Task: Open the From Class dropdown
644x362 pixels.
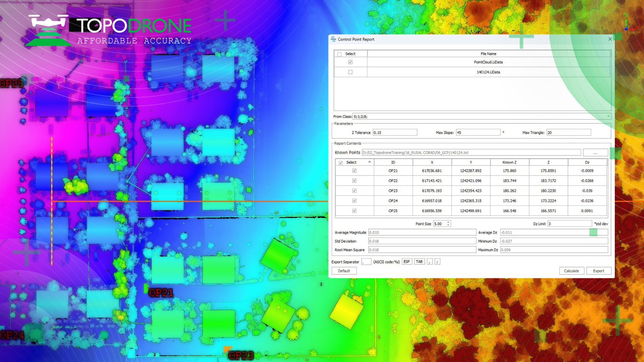Action: [x=608, y=117]
